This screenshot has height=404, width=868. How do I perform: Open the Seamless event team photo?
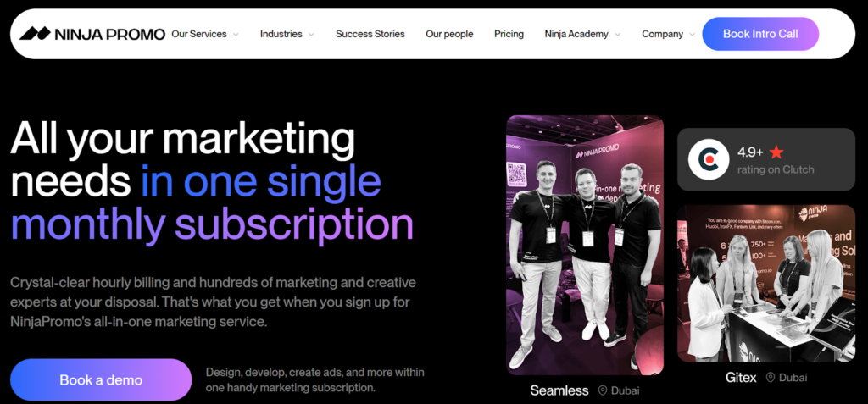click(585, 245)
